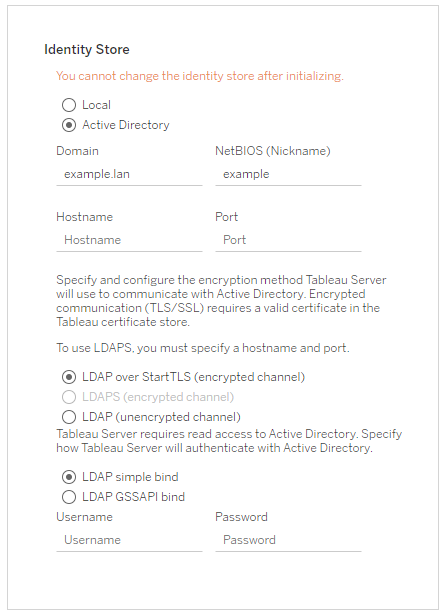Click the Username label above the field
The image size is (445, 616).
point(84,517)
